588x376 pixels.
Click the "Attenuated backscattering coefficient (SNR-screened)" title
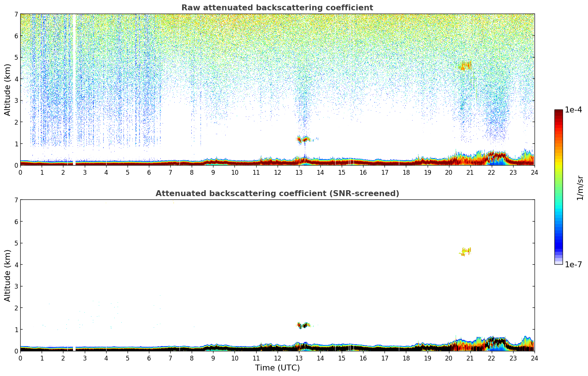pos(277,194)
